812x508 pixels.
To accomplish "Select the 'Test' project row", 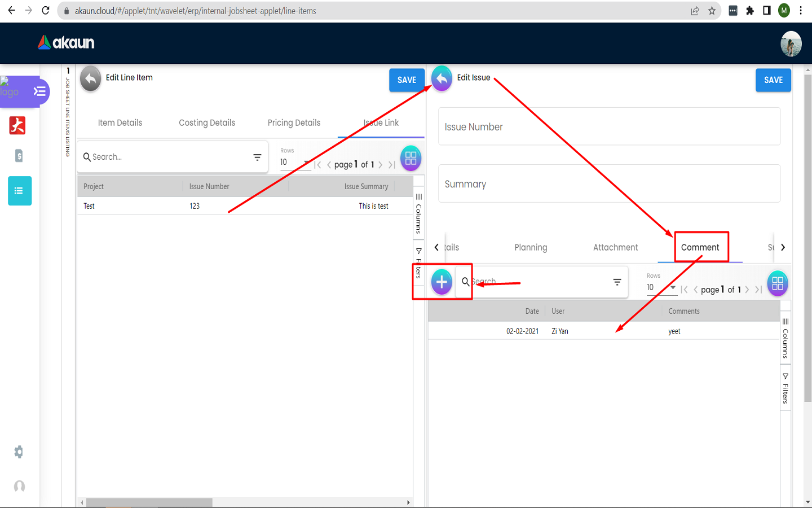I will point(245,206).
